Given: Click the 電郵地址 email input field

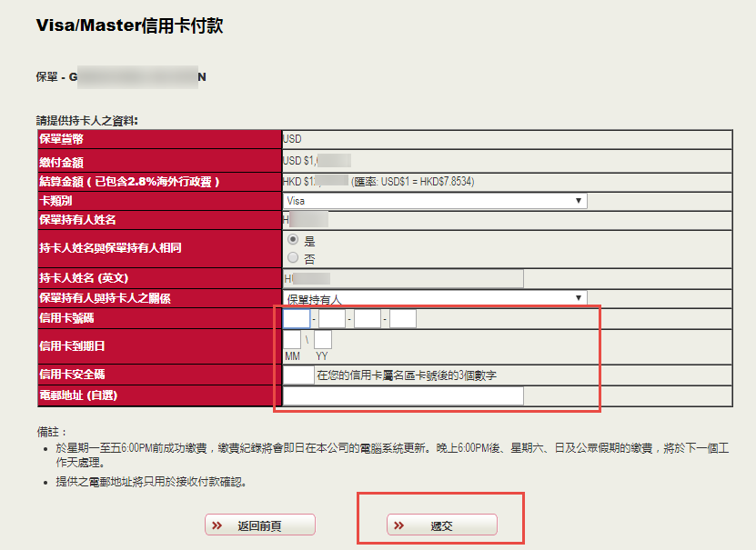Looking at the screenshot, I should tap(403, 395).
